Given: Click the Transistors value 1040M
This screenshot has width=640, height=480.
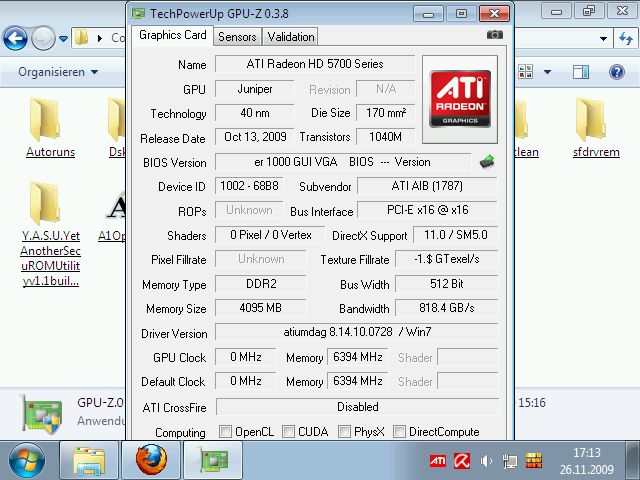Looking at the screenshot, I should (386, 137).
